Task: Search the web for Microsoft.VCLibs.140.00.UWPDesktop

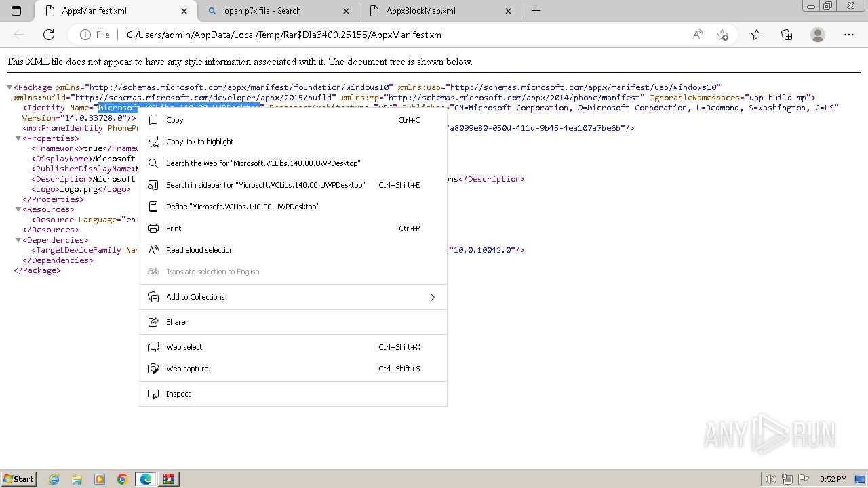Action: tap(292, 163)
